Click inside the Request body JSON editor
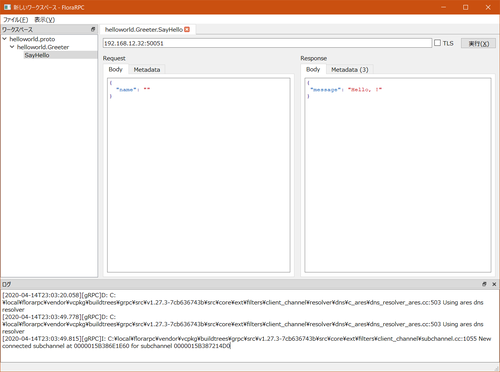This screenshot has width=500, height=372. pyautogui.click(x=199, y=175)
